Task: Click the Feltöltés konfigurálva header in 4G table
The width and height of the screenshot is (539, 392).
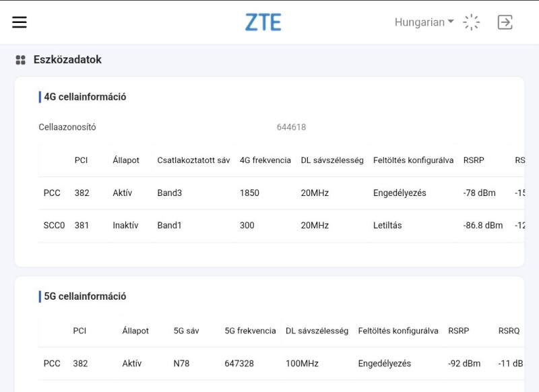Action: [413, 160]
